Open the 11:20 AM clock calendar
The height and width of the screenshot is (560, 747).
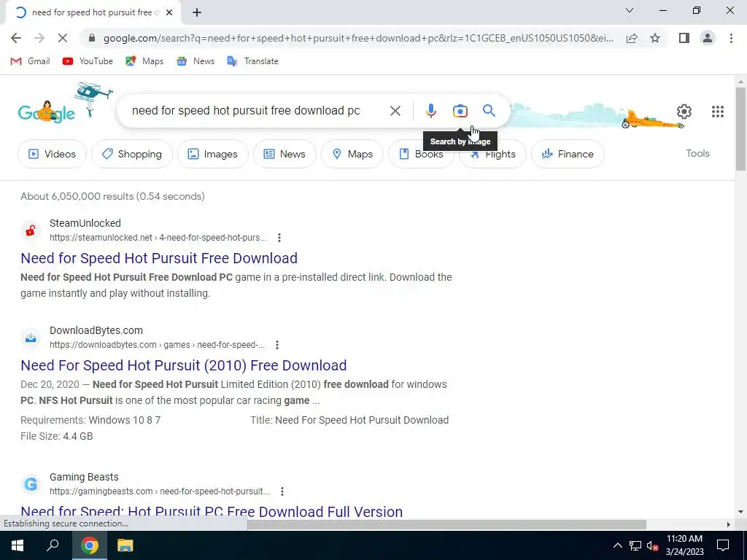[x=684, y=545]
